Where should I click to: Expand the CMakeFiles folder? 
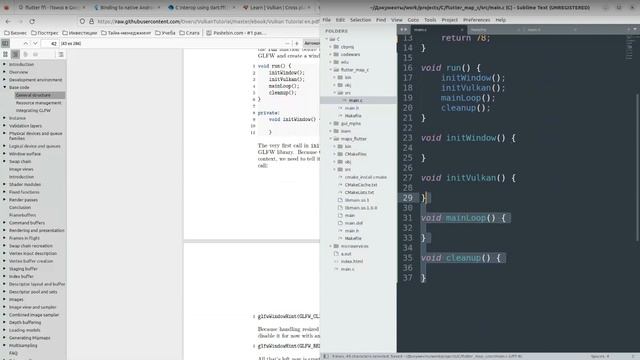[x=335, y=154]
